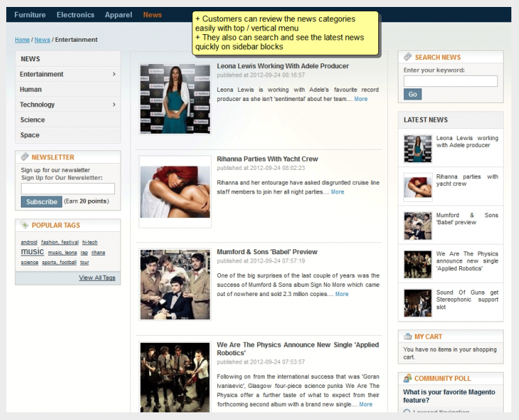Screen dimensions: 519x420
Task: Go to the Home breadcrumb link
Action: tap(22, 40)
